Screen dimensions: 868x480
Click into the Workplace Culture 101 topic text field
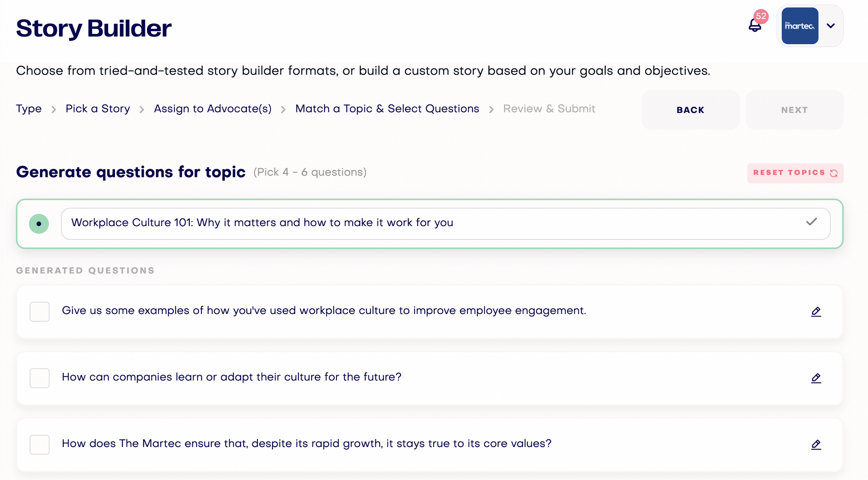[446, 224]
